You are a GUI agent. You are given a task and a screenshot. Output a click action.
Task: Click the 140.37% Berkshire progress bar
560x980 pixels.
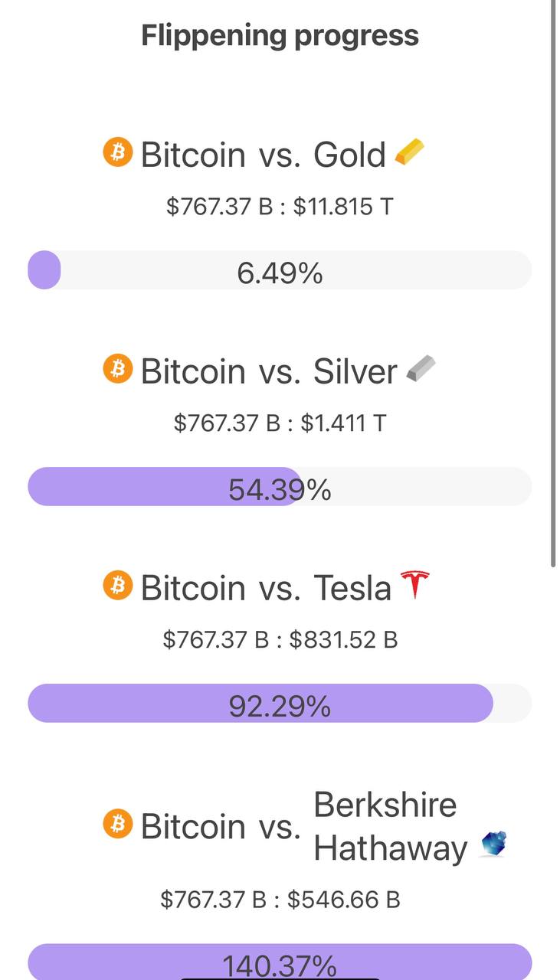tap(280, 963)
